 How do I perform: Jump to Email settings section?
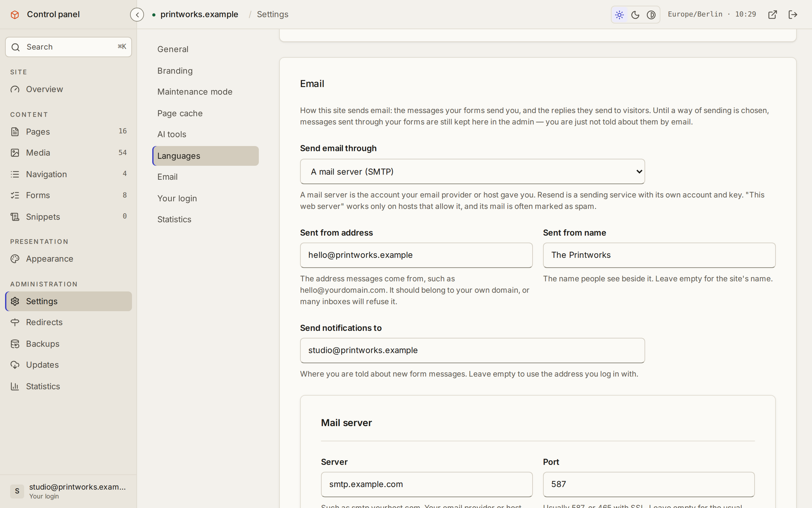(205, 177)
